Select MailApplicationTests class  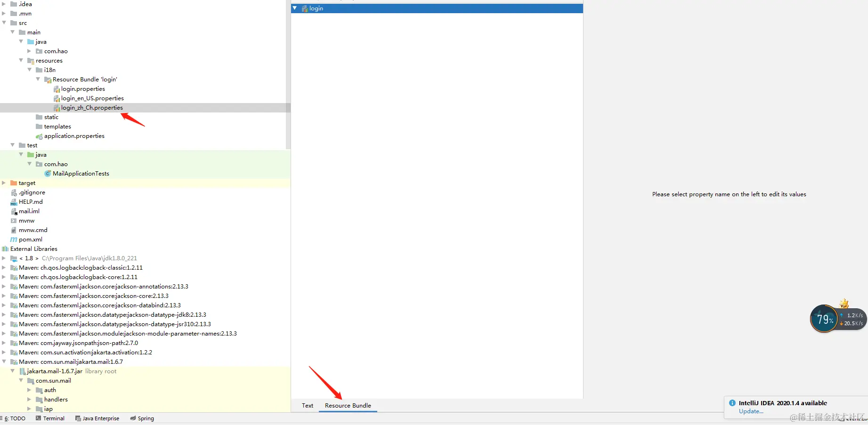point(81,174)
